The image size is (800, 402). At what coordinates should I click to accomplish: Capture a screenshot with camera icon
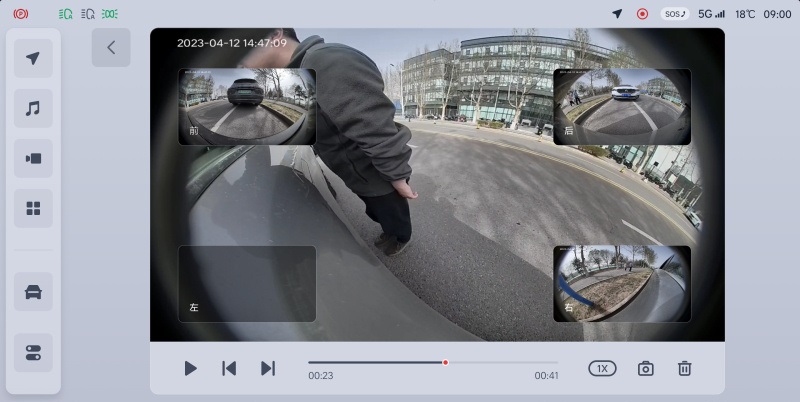tap(646, 368)
